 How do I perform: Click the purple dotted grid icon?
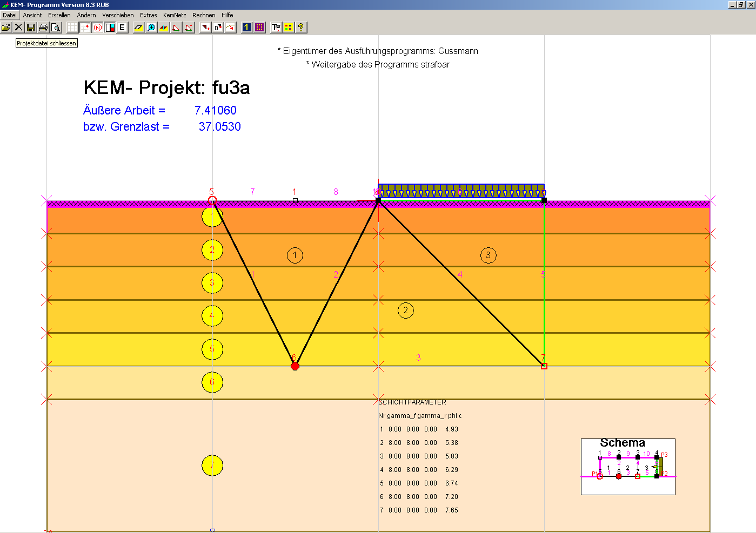tap(259, 27)
